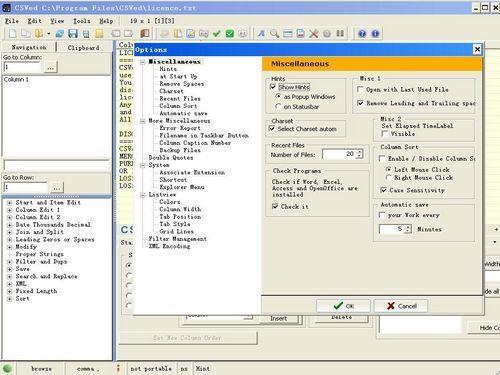Click the Insert button behind the dialog
Image resolution: width=500 pixels, height=375 pixels.
[279, 319]
